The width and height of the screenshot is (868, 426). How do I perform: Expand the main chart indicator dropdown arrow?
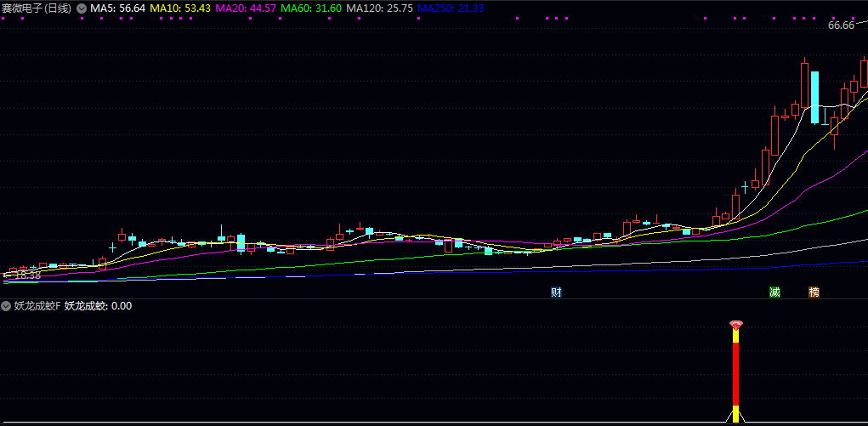pos(81,8)
